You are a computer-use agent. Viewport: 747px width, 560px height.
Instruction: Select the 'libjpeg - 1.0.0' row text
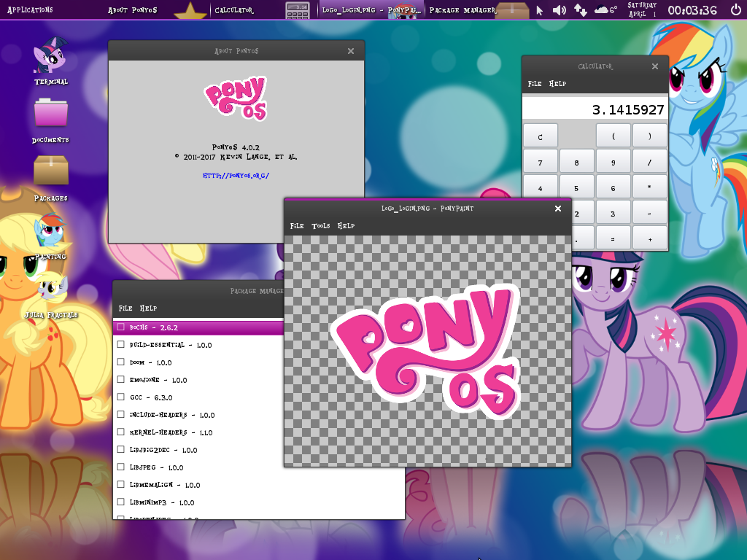[x=156, y=467]
